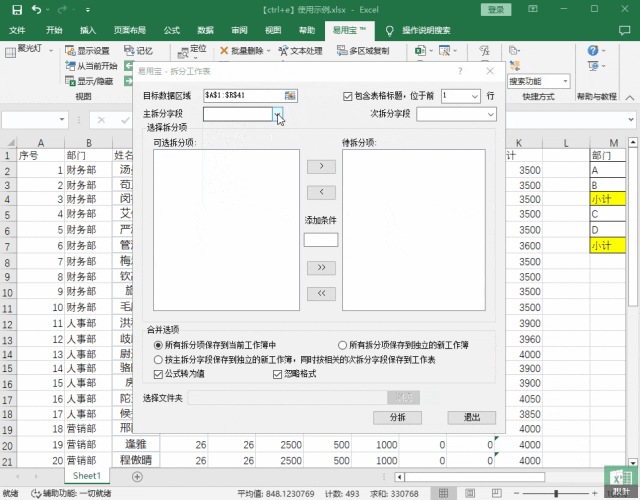This screenshot has height=500, width=640.
Task: Open 文本处理 text processing tool
Action: (x=300, y=51)
